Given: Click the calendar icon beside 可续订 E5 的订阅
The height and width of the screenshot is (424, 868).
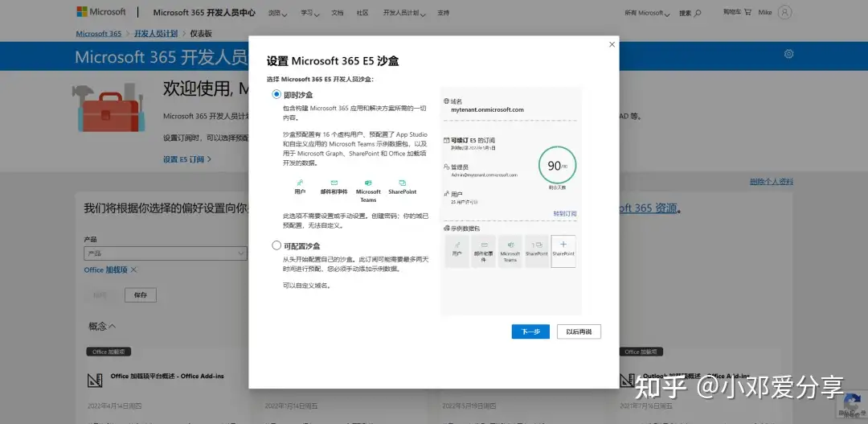Looking at the screenshot, I should tap(446, 141).
